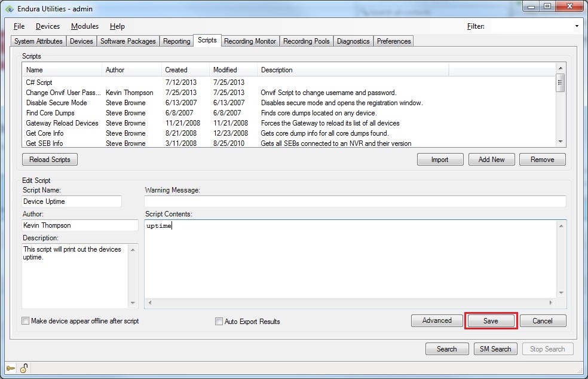Click the Add New button
588x379 pixels.
click(491, 159)
